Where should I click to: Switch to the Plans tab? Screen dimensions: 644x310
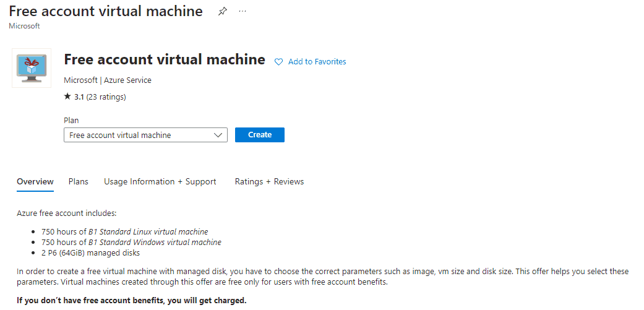tap(79, 181)
